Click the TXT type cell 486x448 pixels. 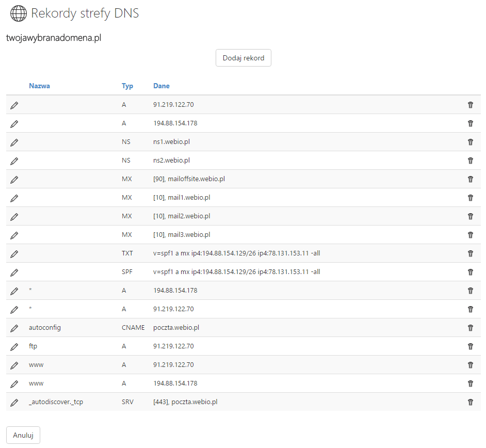coord(127,253)
